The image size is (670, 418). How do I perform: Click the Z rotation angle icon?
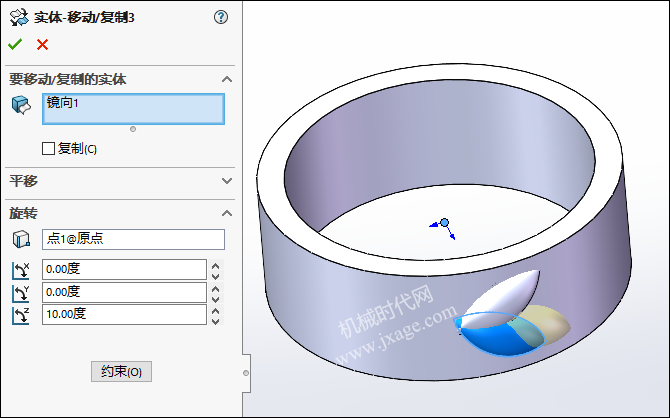tap(21, 315)
